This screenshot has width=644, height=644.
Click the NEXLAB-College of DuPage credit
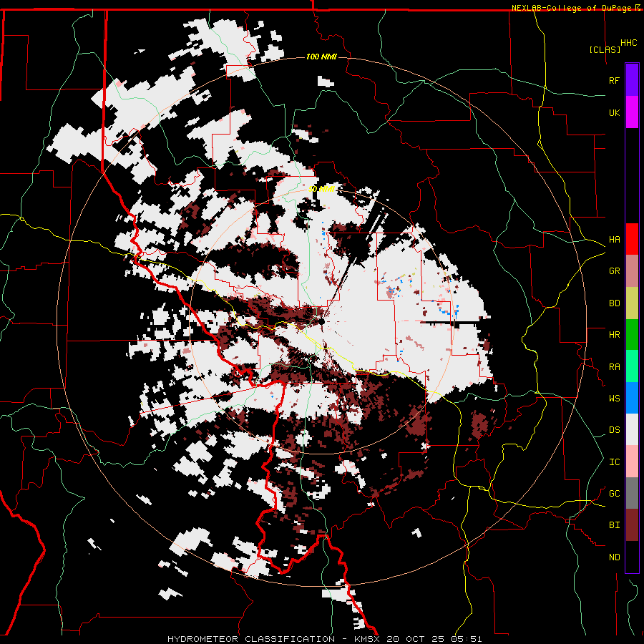pyautogui.click(x=573, y=8)
